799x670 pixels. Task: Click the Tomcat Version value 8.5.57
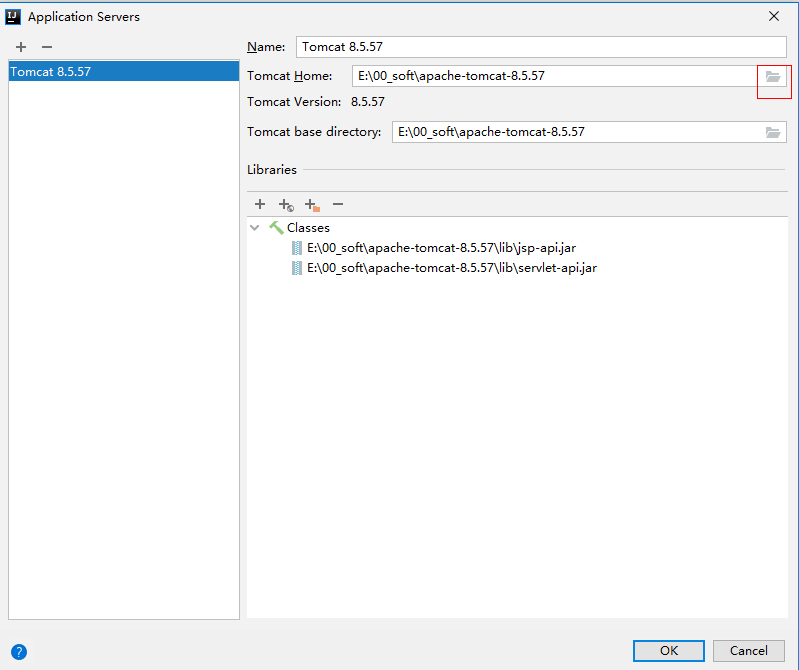click(x=368, y=102)
